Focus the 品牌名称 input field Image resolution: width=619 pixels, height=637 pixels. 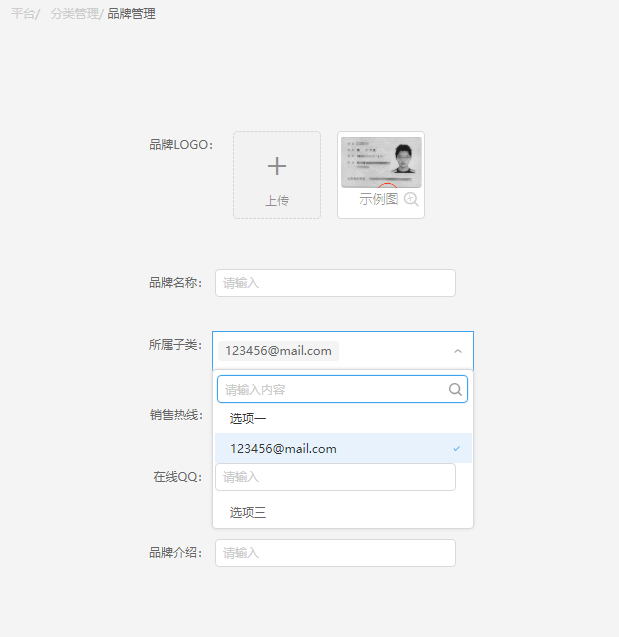335,283
